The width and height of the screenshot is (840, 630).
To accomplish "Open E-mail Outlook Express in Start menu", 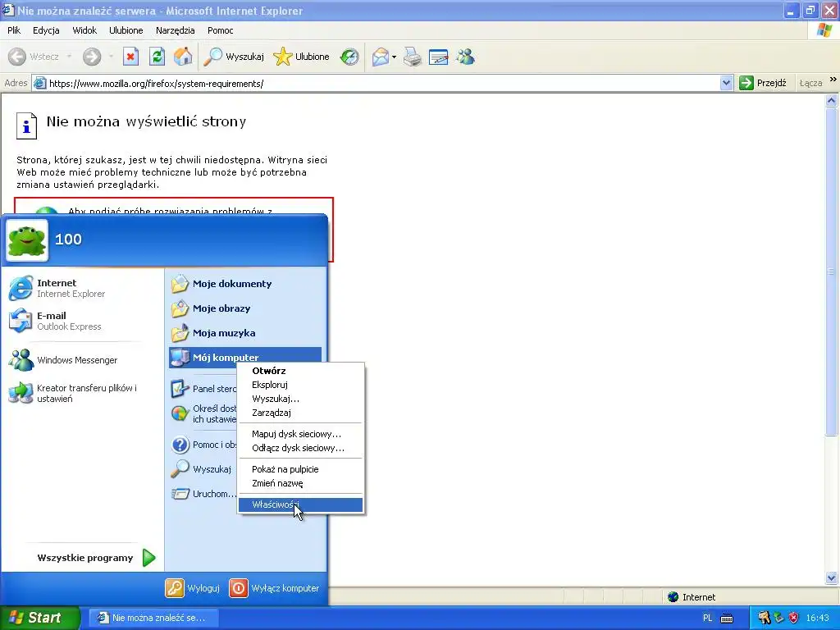I will coord(82,321).
